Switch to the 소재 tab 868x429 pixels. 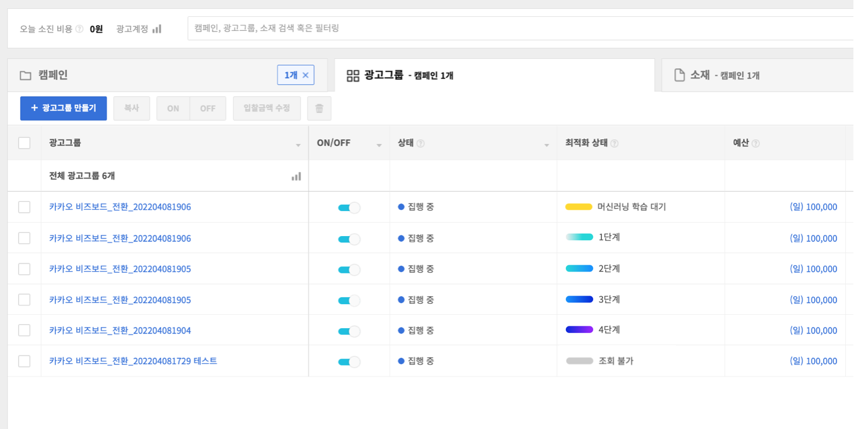coord(757,75)
